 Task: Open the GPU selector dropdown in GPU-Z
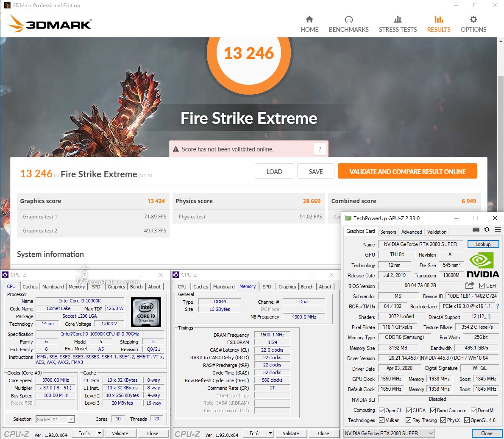(x=389, y=433)
